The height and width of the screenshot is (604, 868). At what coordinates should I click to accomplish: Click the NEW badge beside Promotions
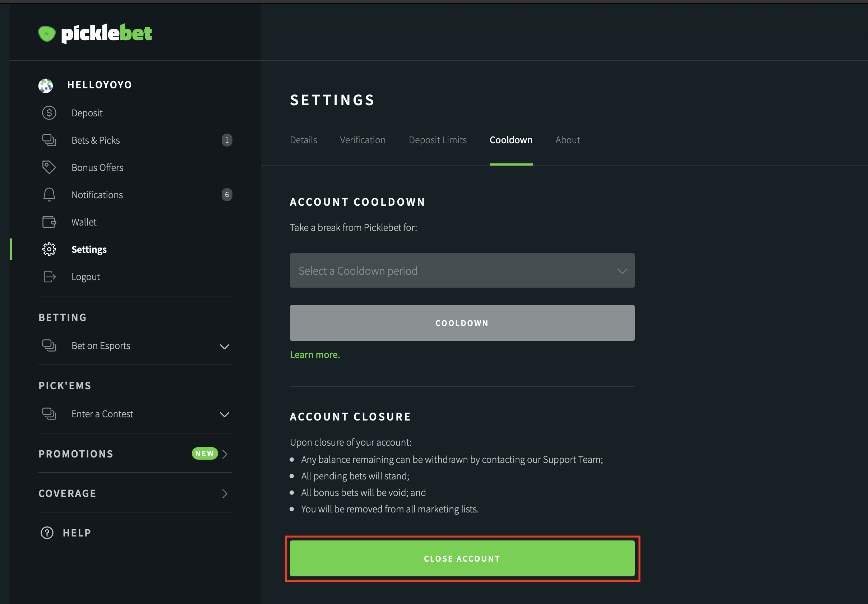(x=205, y=454)
